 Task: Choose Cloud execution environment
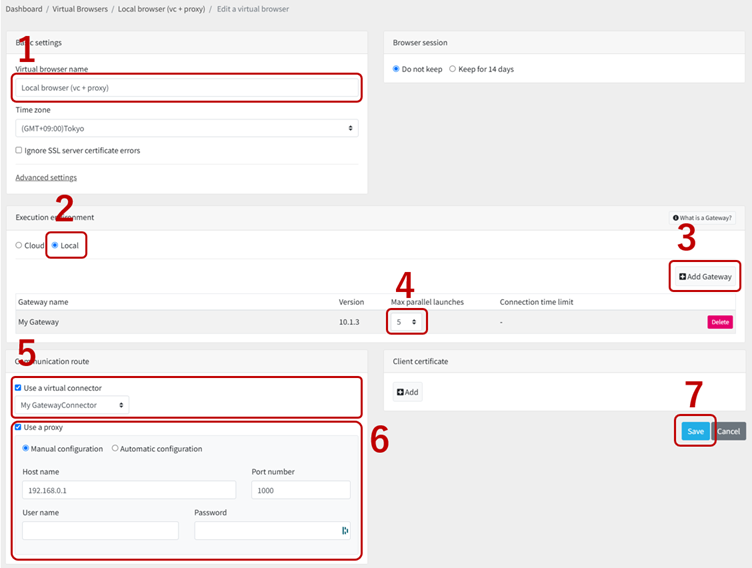[x=19, y=245]
